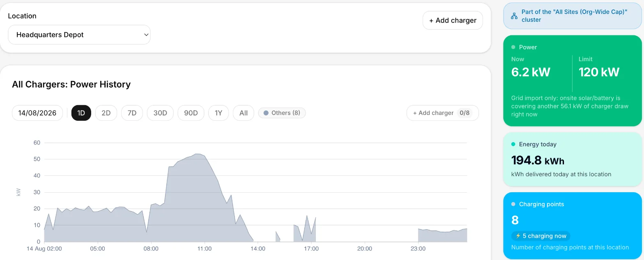
Task: Click the 11:00 x-axis label
Action: [205, 249]
